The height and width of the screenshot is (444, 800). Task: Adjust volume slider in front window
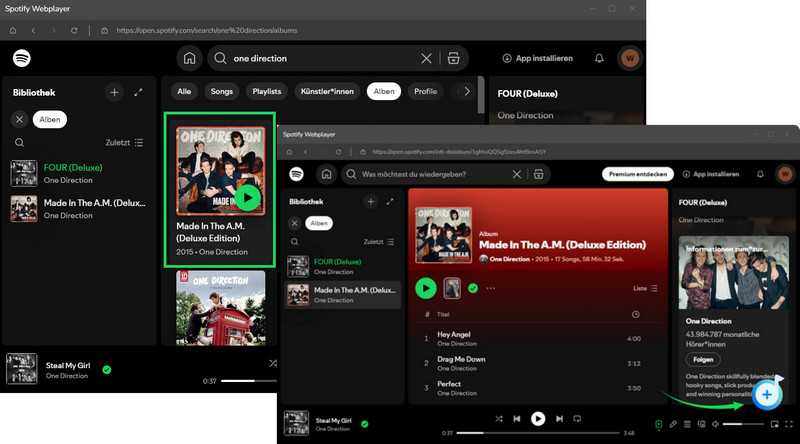pyautogui.click(x=743, y=424)
